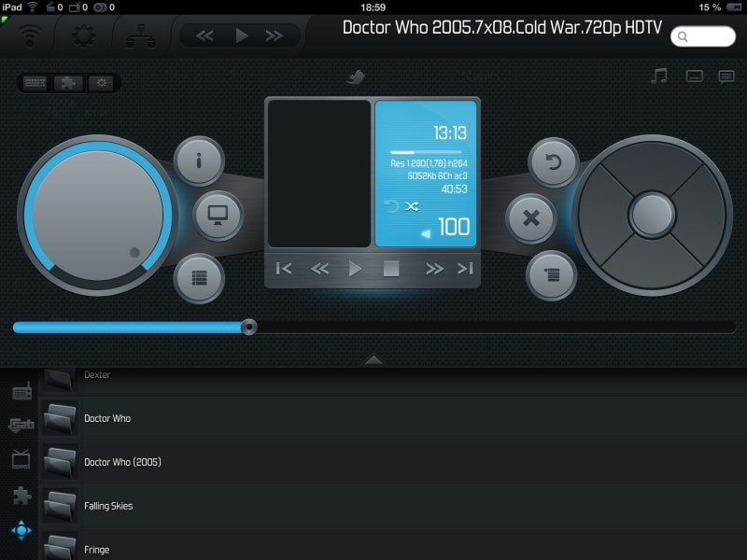Tap the speaker icon next to volume 100
Screen dimensions: 747x560
pyautogui.click(x=426, y=233)
